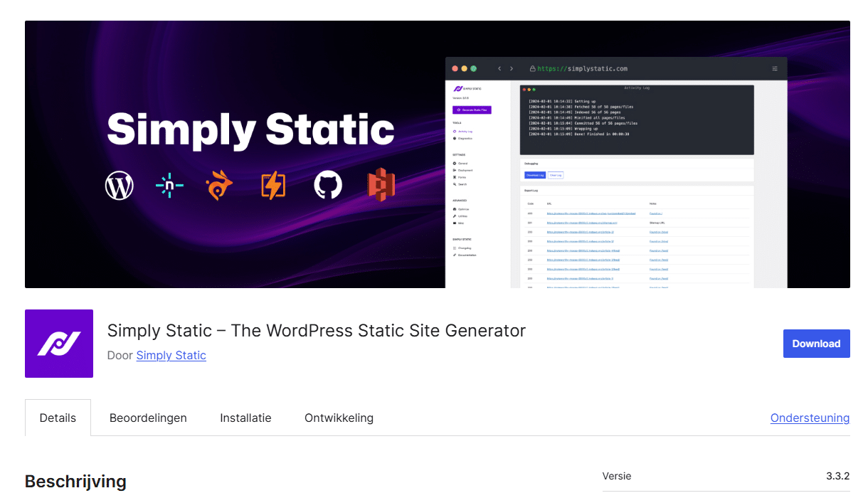Click the Netlify logo in the banner
The width and height of the screenshot is (868, 493).
pyautogui.click(x=169, y=186)
